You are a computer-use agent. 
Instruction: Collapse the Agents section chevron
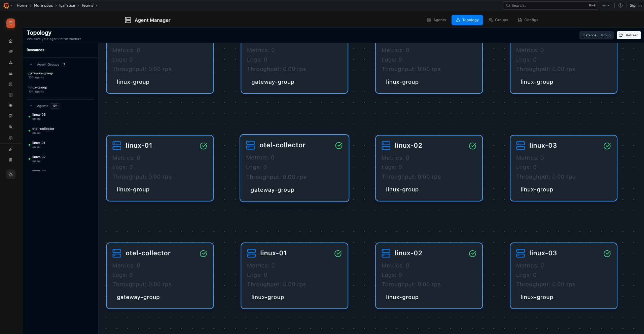coord(31,106)
